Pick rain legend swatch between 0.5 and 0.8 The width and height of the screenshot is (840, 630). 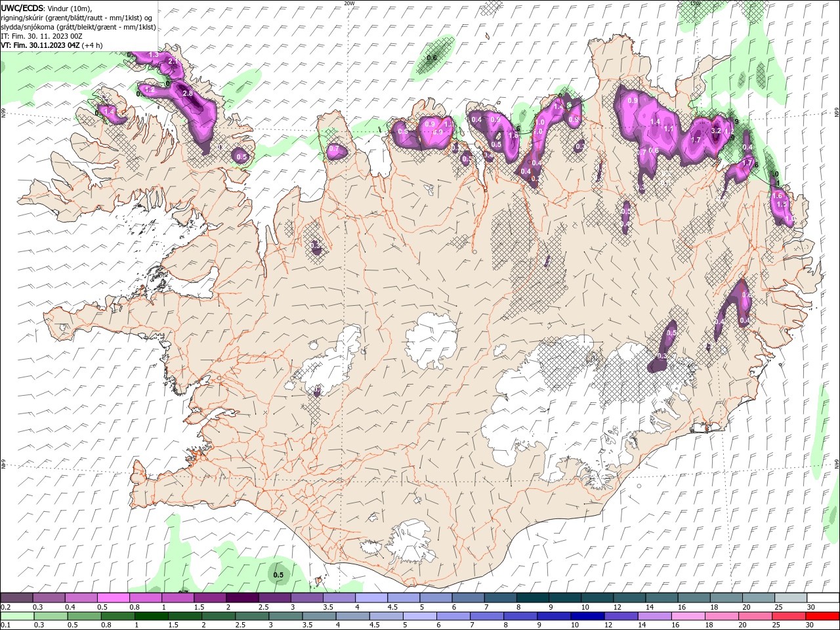84,616
